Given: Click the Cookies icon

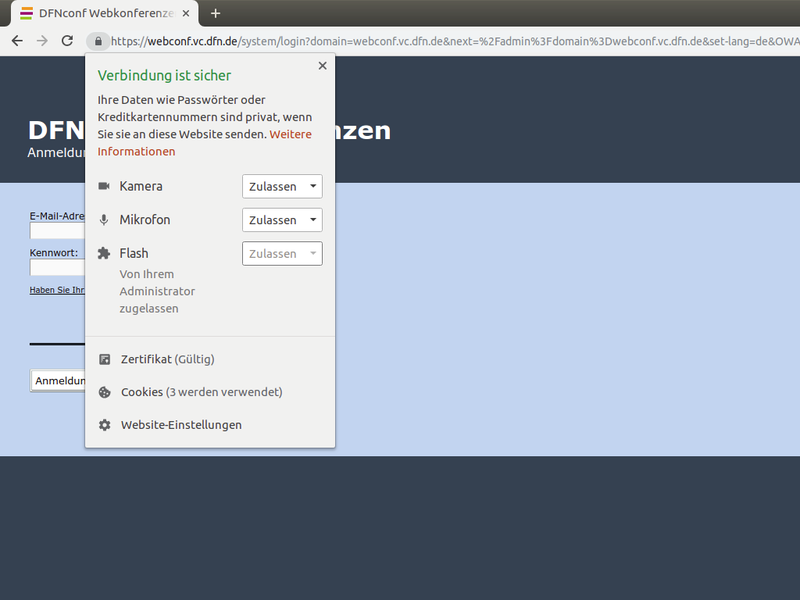Looking at the screenshot, I should pyautogui.click(x=103, y=391).
